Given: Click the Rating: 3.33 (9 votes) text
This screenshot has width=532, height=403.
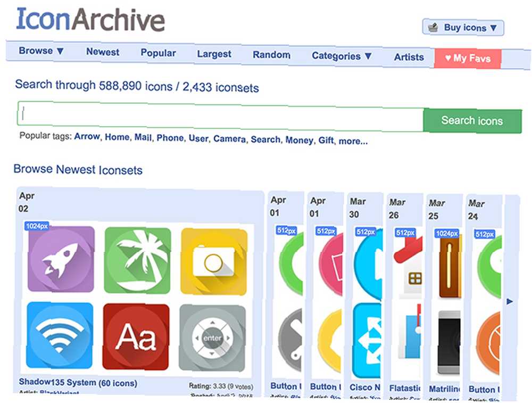Looking at the screenshot, I should tap(221, 386).
